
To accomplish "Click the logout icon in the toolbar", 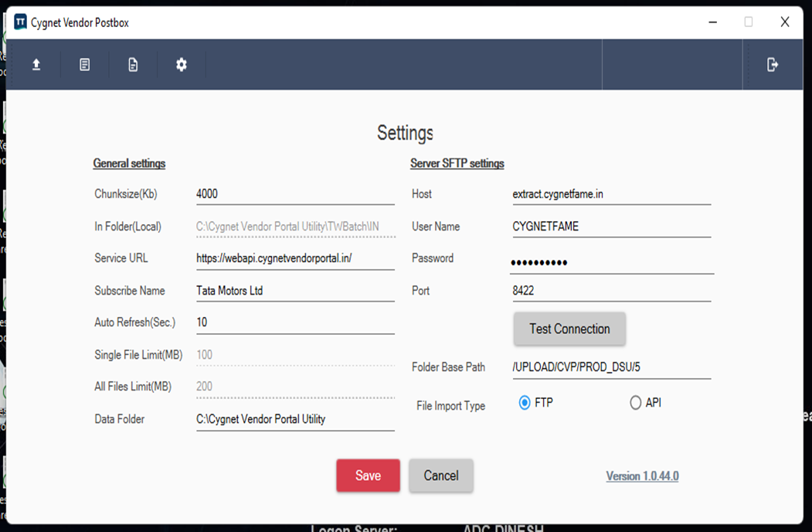I will tap(772, 65).
